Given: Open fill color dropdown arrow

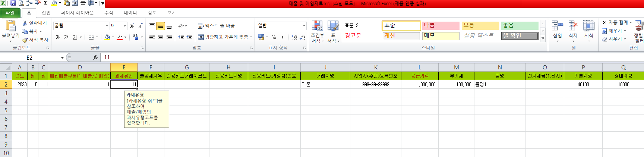Looking at the screenshot, I should [113, 37].
